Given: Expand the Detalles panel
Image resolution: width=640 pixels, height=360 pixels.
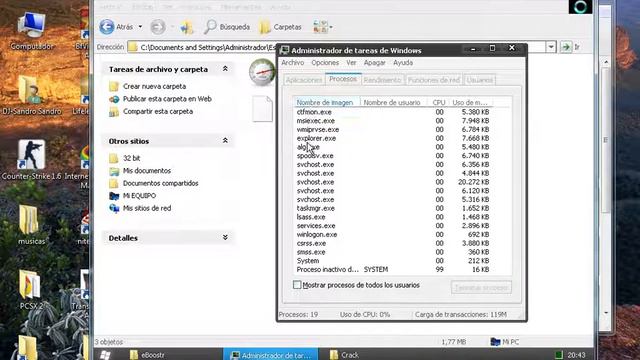Looking at the screenshot, I should click(x=225, y=238).
